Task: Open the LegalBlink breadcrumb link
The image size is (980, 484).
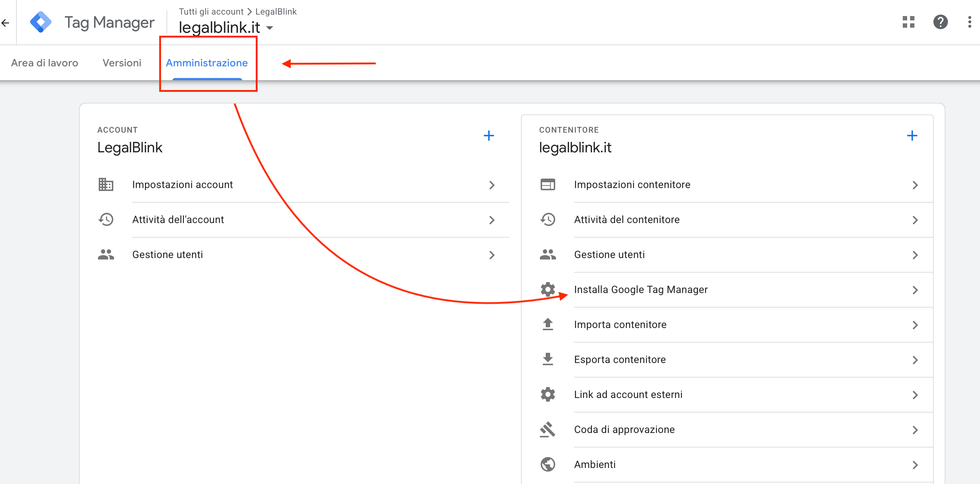Action: click(x=276, y=11)
